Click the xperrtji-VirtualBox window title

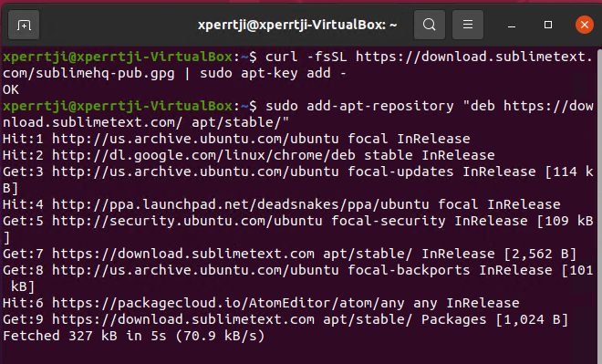tap(297, 26)
